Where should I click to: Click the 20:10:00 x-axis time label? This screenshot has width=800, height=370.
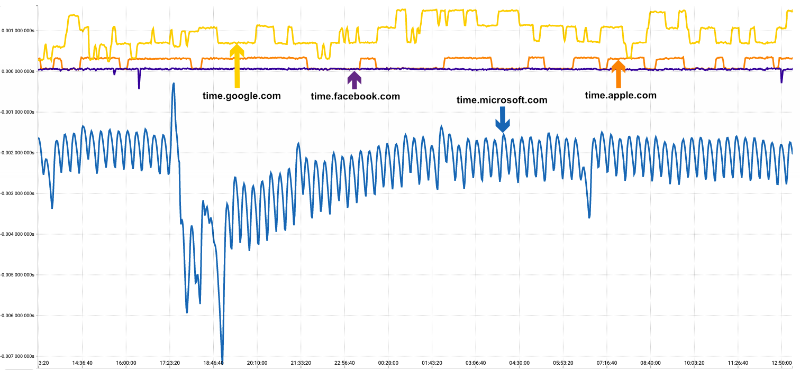click(x=257, y=364)
